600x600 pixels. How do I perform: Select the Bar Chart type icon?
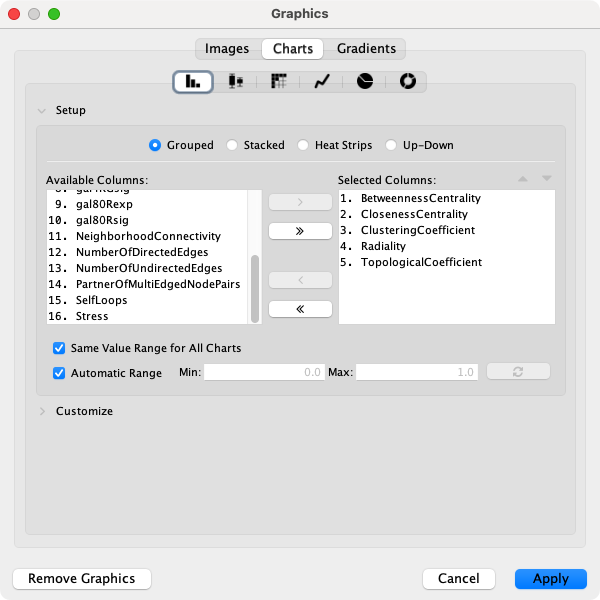pyautogui.click(x=192, y=82)
